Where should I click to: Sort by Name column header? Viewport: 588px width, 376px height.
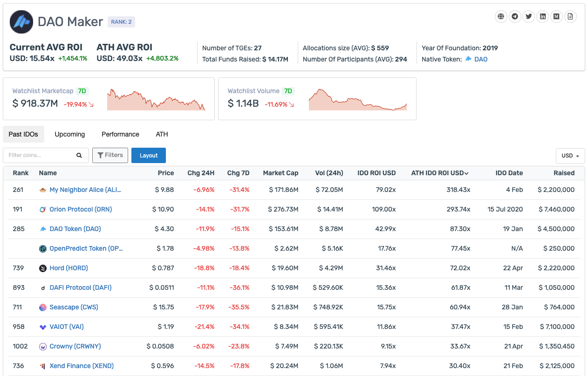click(x=48, y=173)
